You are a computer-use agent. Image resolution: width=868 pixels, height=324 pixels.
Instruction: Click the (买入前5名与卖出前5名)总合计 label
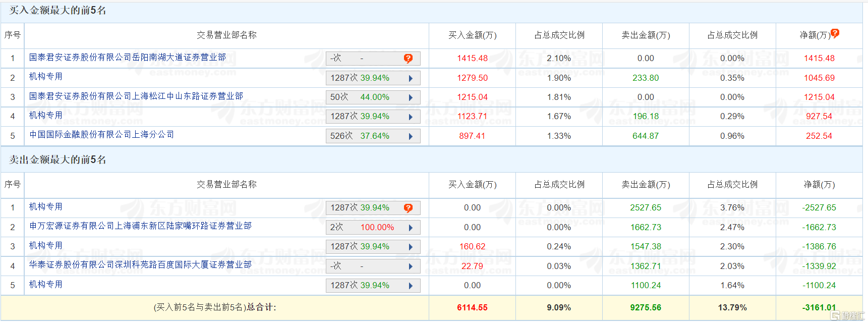point(215,307)
